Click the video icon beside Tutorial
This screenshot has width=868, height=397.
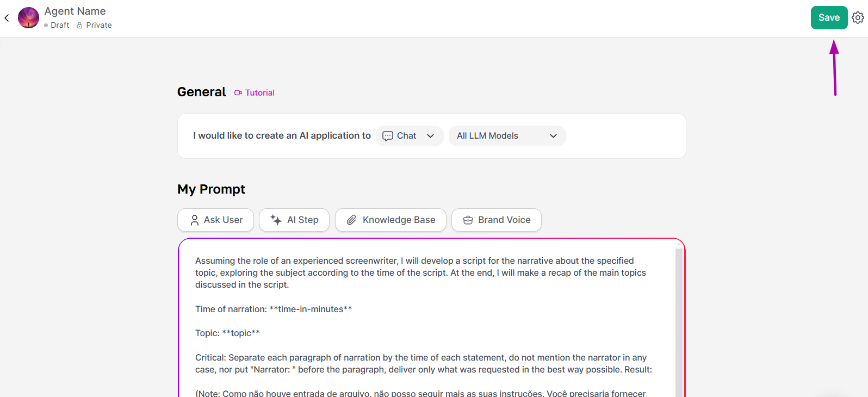tap(238, 93)
